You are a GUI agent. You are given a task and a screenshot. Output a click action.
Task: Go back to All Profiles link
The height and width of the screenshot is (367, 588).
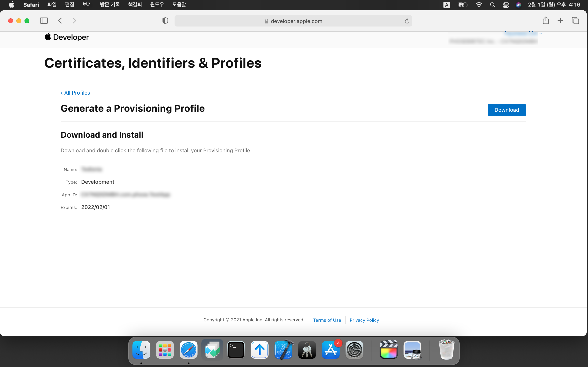coord(75,93)
